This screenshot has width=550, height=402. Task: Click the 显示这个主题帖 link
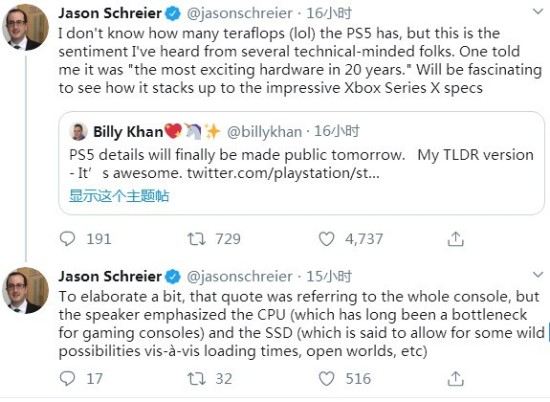[x=119, y=196]
